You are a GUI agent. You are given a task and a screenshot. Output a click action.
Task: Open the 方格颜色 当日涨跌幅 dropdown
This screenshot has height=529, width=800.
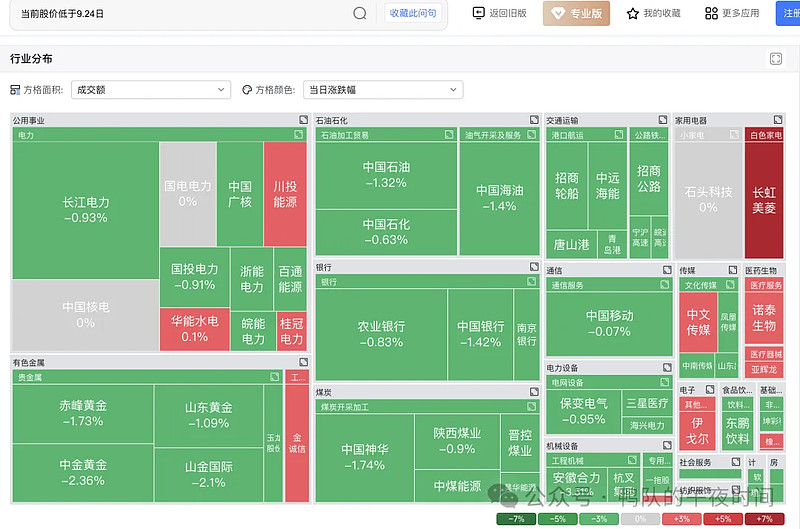pyautogui.click(x=383, y=90)
